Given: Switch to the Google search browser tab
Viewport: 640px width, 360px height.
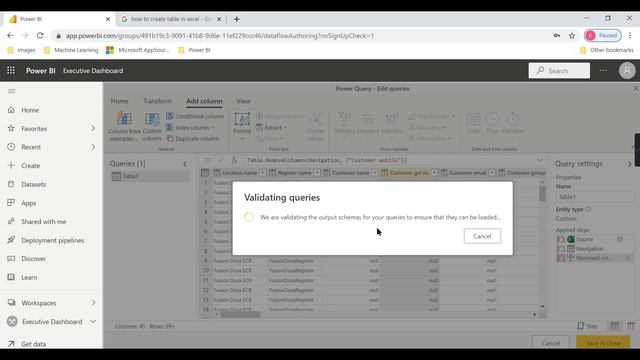Looking at the screenshot, I should pyautogui.click(x=171, y=19).
